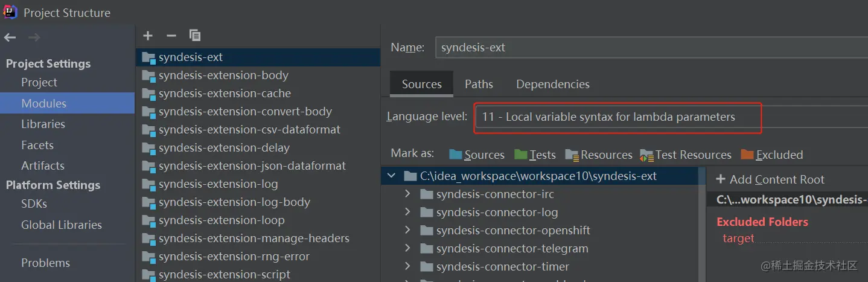Viewport: 868px width, 282px height.
Task: Click module icon next to syndesis-ext
Action: [x=148, y=57]
